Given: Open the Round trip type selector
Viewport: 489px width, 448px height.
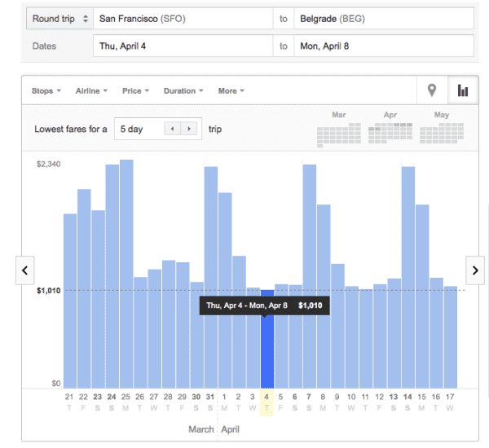Looking at the screenshot, I should point(58,18).
